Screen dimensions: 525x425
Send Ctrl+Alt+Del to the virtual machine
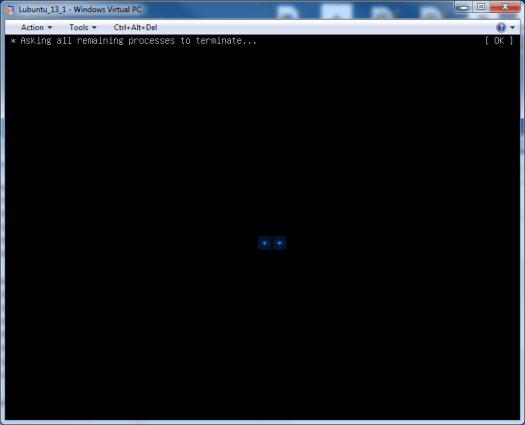pyautogui.click(x=135, y=27)
